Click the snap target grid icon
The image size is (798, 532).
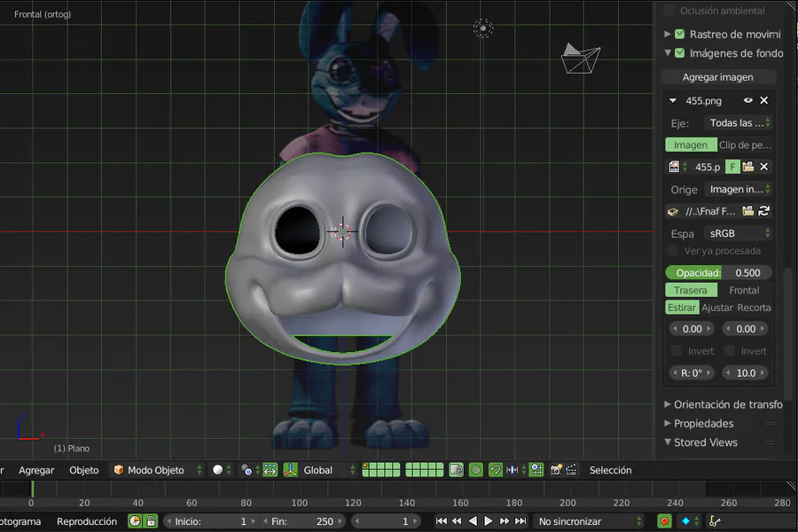pyautogui.click(x=536, y=470)
